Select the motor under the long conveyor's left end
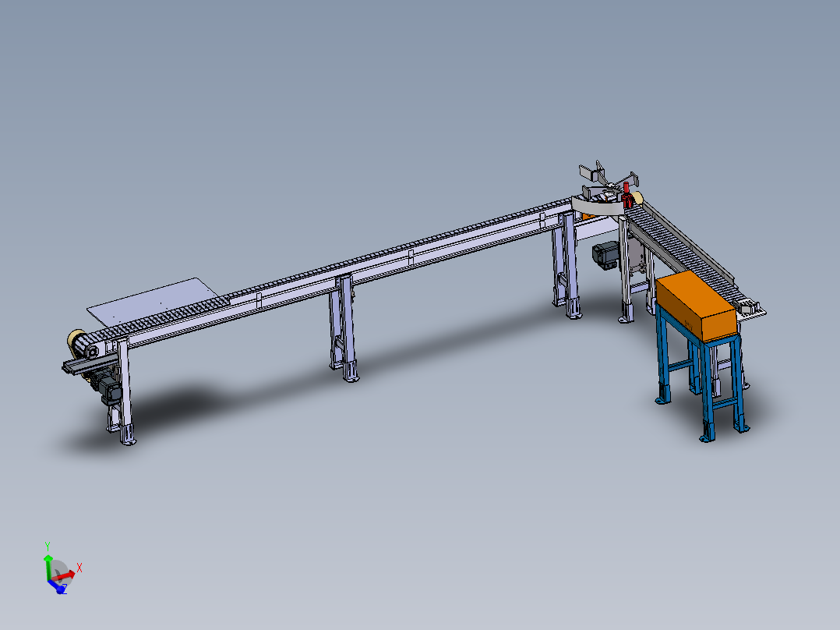Image resolution: width=840 pixels, height=630 pixels. click(108, 387)
